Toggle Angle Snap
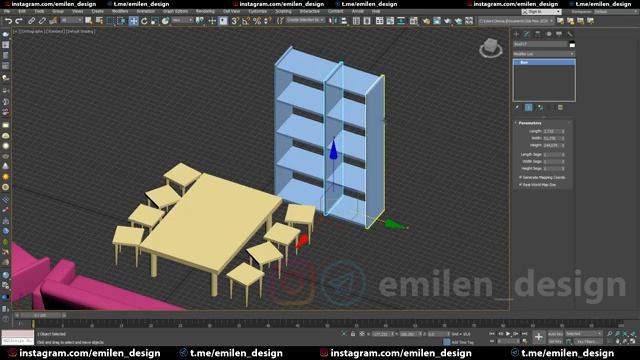 coord(246,21)
